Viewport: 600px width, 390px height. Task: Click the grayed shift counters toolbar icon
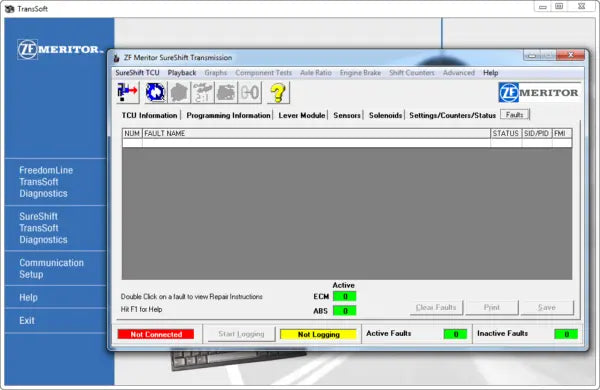[x=249, y=92]
